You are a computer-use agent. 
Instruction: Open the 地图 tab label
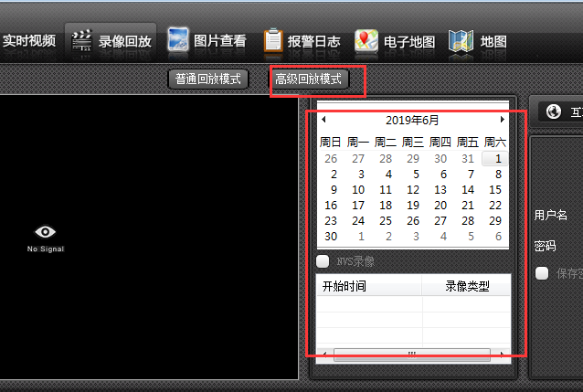[x=493, y=42]
